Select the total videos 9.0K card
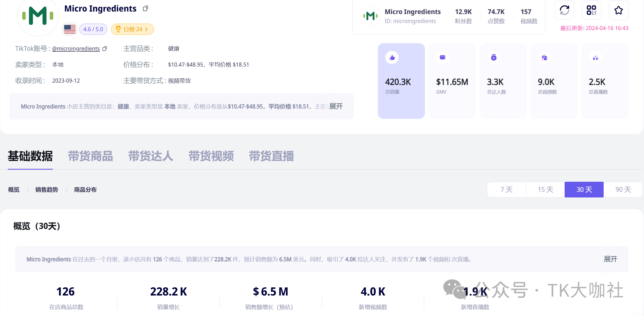644x316 pixels. tap(554, 81)
